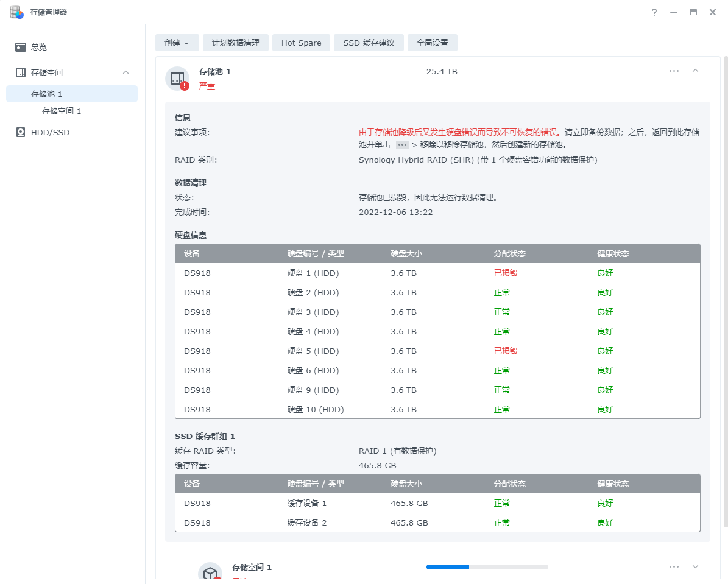Screen dimensions: 728x584
Task: Open the 存储空间 1 three-dot more menu
Action: pyautogui.click(x=674, y=567)
